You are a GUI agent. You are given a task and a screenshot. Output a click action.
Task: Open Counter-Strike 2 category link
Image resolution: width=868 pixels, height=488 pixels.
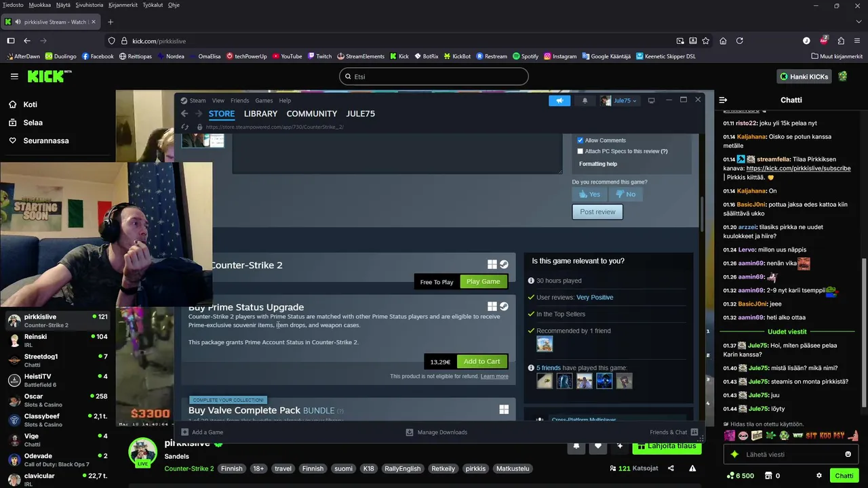point(189,468)
